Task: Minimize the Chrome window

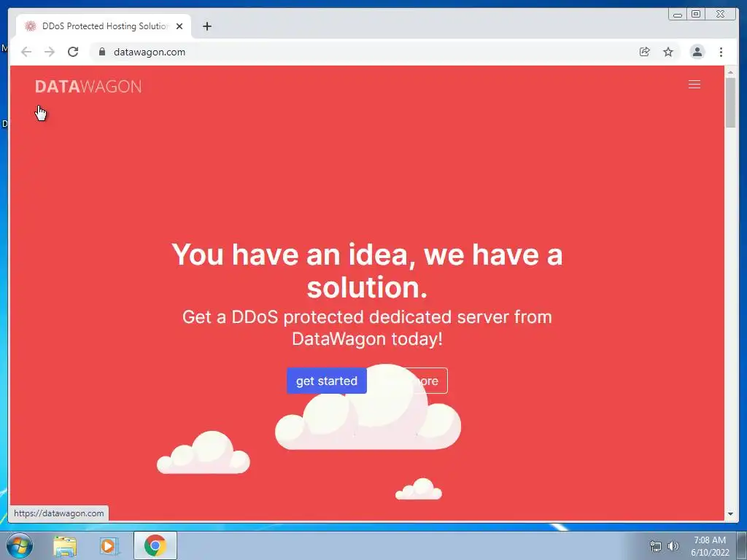Action: (678, 15)
